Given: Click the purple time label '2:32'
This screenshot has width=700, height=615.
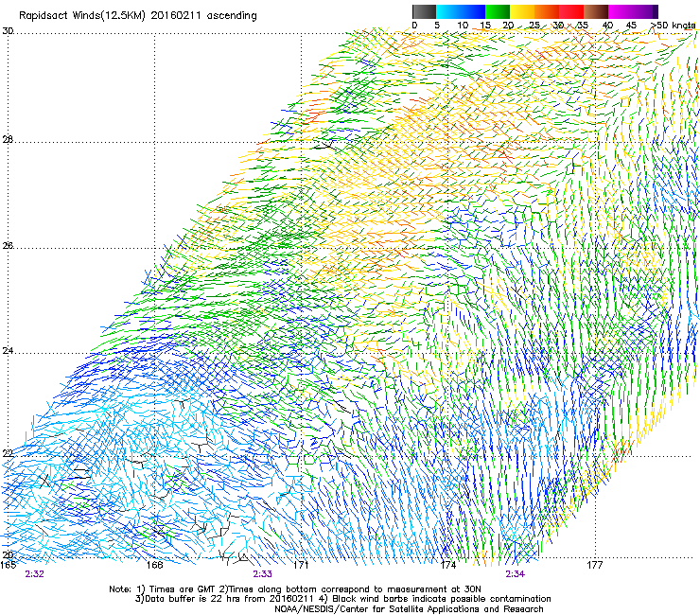Looking at the screenshot, I should pyautogui.click(x=34, y=574).
